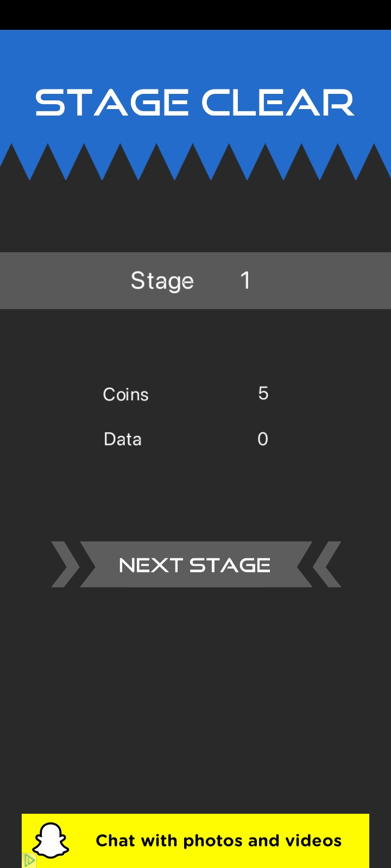
Task: Select the stage number 1
Action: point(245,280)
